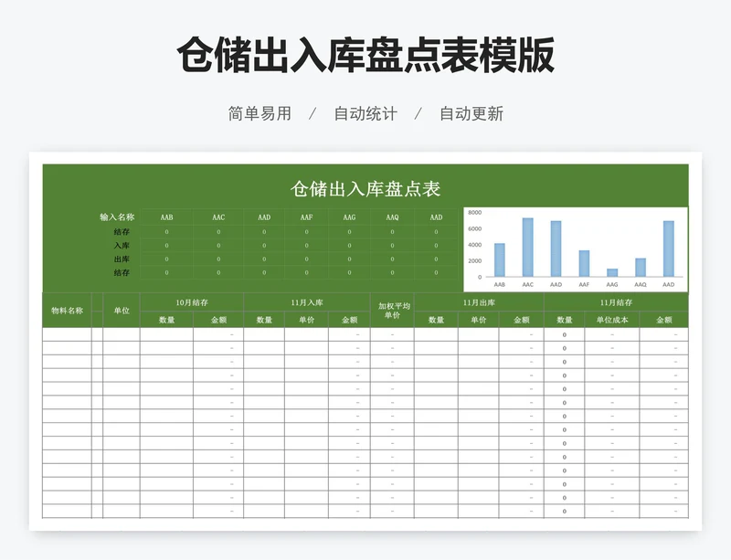Click 数量 header under 11月出库
The image size is (731, 560).
(x=436, y=320)
